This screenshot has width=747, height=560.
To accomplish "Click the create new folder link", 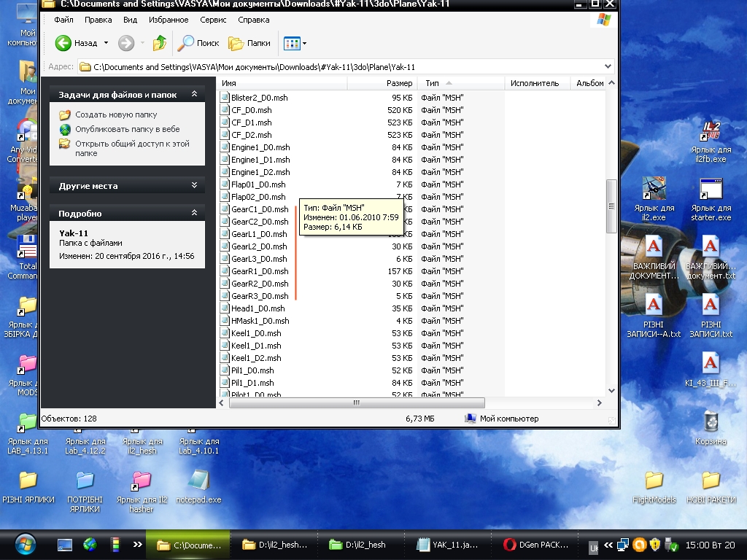I will 116,114.
